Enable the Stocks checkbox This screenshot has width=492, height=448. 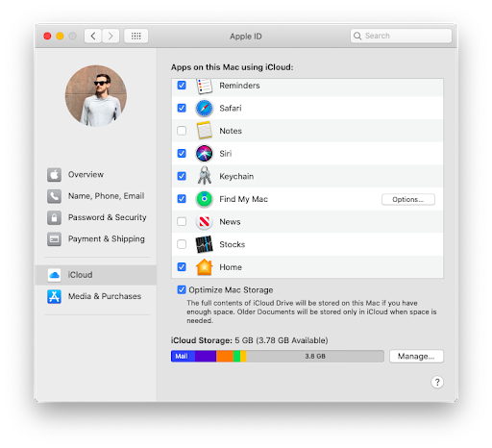[x=182, y=244]
